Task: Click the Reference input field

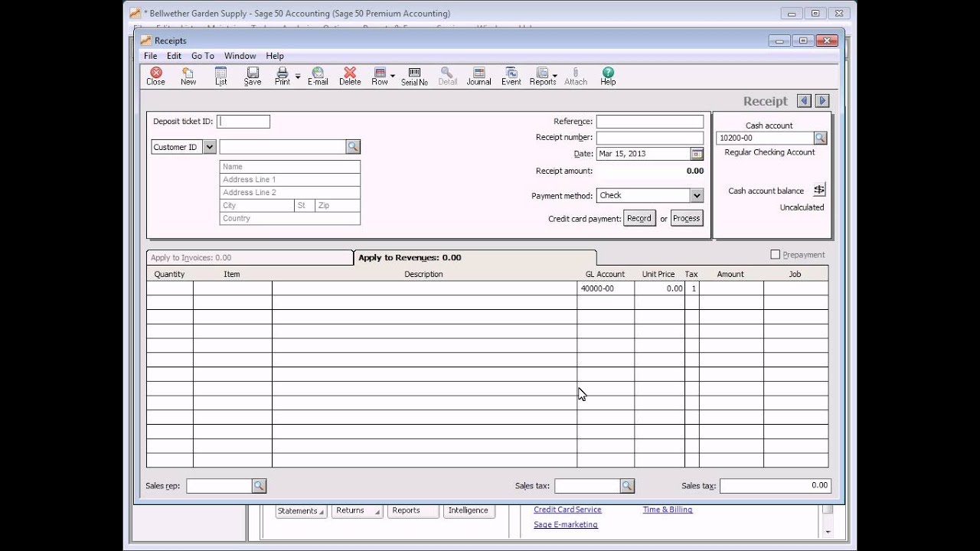Action: tap(650, 122)
